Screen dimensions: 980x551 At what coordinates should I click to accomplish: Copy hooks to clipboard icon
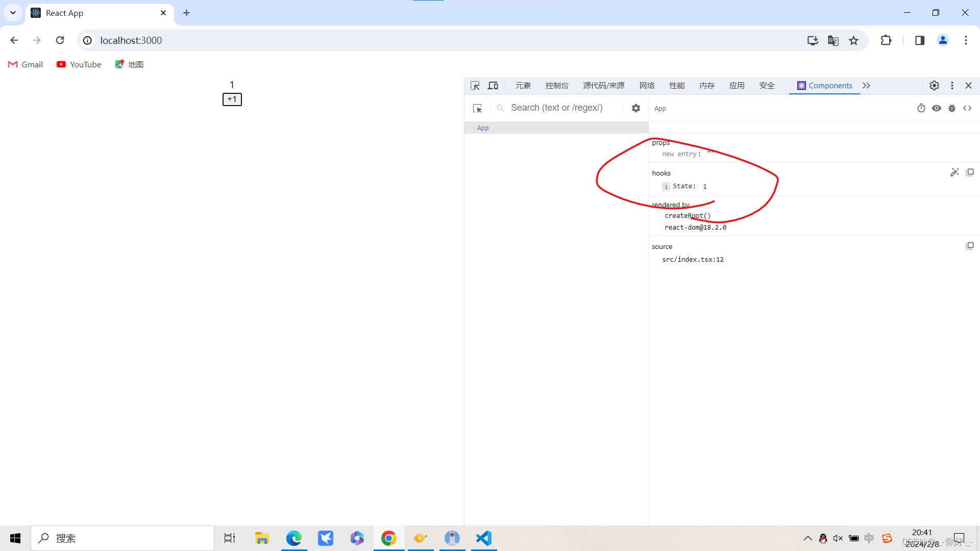(x=970, y=172)
